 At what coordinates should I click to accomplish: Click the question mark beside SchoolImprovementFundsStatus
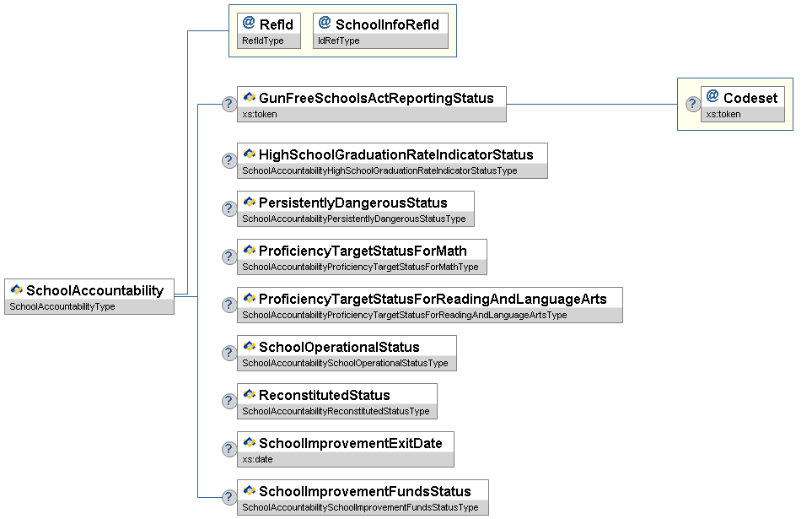pyautogui.click(x=228, y=498)
